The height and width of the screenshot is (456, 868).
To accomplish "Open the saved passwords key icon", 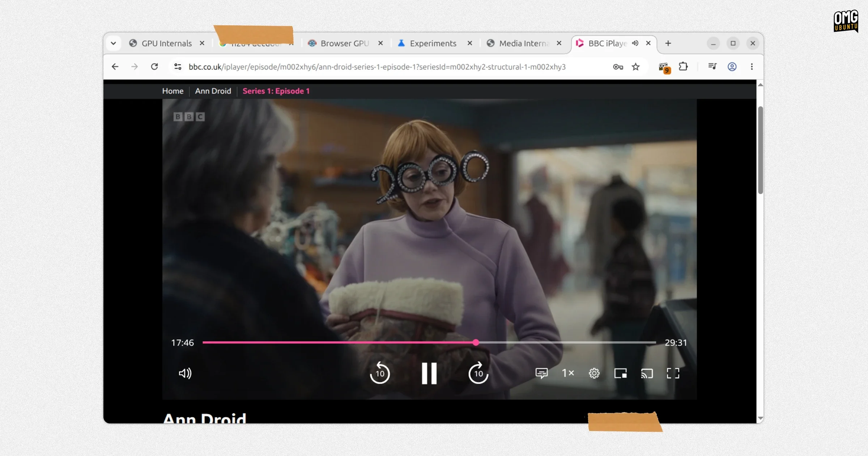I will pos(618,67).
